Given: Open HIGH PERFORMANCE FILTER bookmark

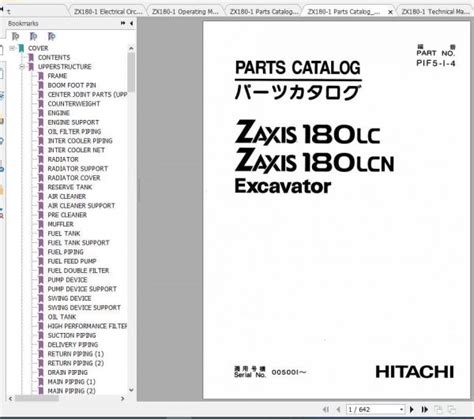Looking at the screenshot, I should [x=87, y=326].
